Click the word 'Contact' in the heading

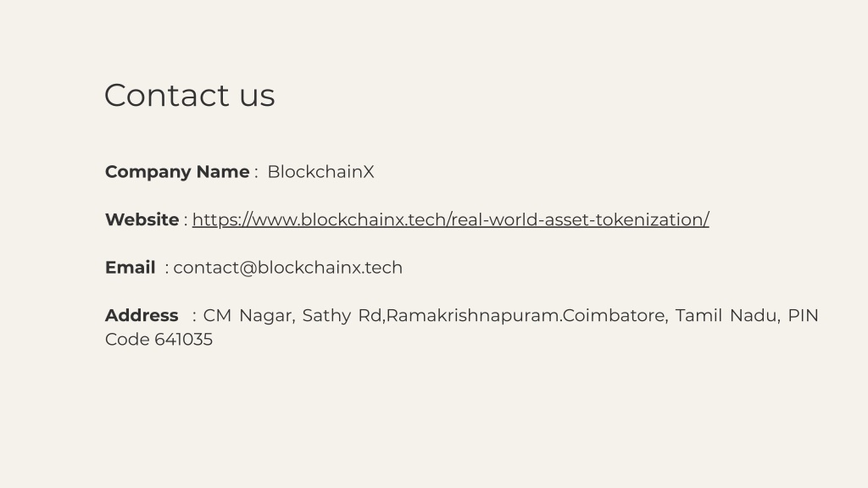click(x=166, y=95)
